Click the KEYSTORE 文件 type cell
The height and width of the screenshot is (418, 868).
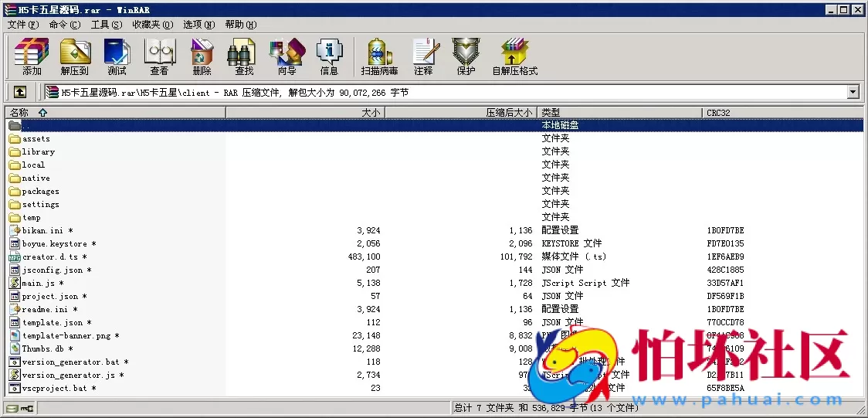(x=571, y=243)
